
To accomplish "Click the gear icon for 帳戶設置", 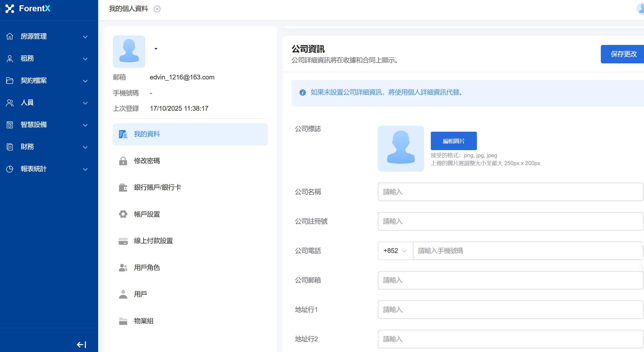I will point(123,214).
